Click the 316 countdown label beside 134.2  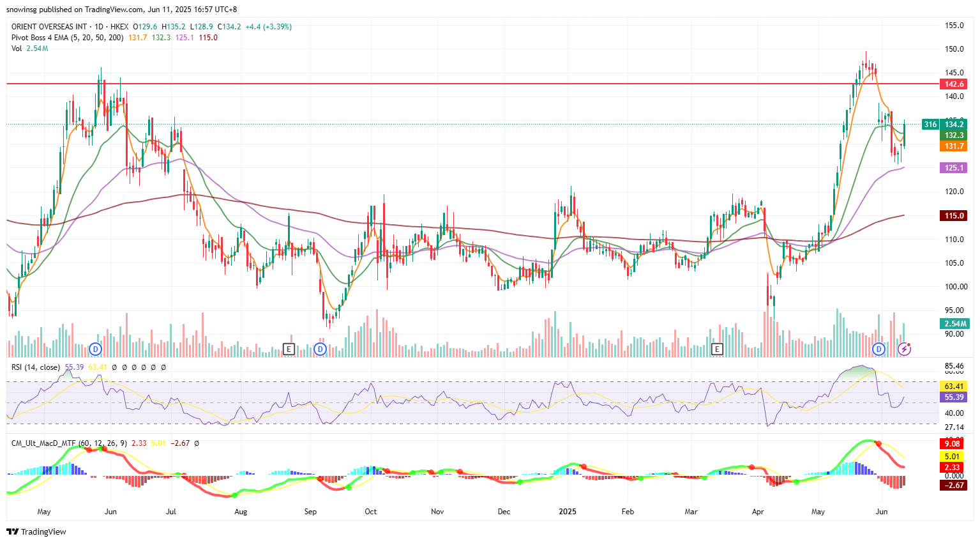[x=930, y=125]
